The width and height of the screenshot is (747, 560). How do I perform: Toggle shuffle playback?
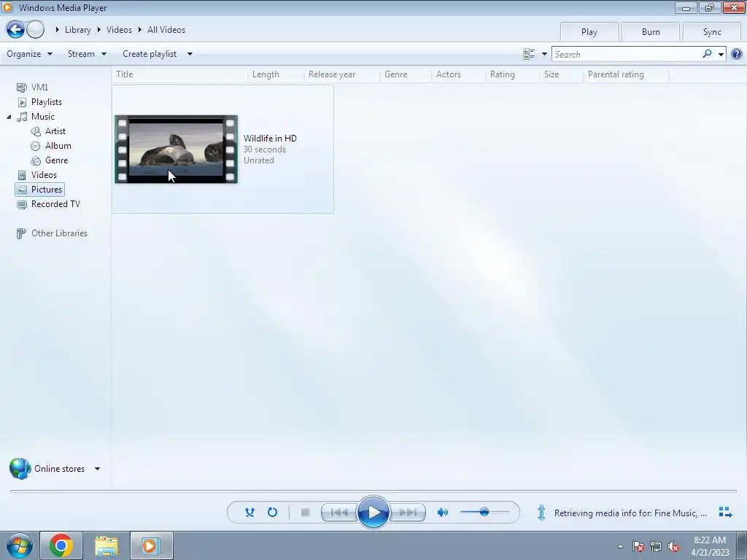tap(249, 513)
